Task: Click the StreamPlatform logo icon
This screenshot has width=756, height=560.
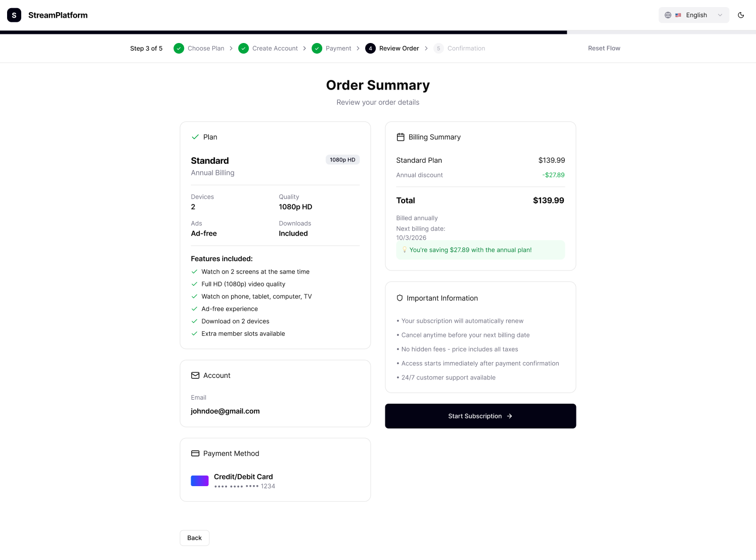Action: (x=14, y=15)
